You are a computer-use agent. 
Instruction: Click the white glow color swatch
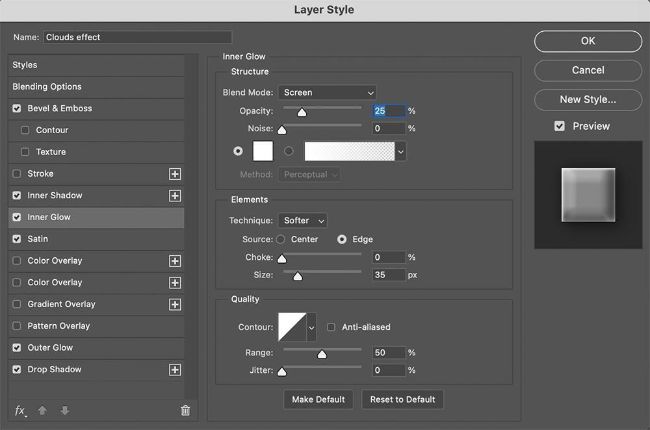[263, 151]
